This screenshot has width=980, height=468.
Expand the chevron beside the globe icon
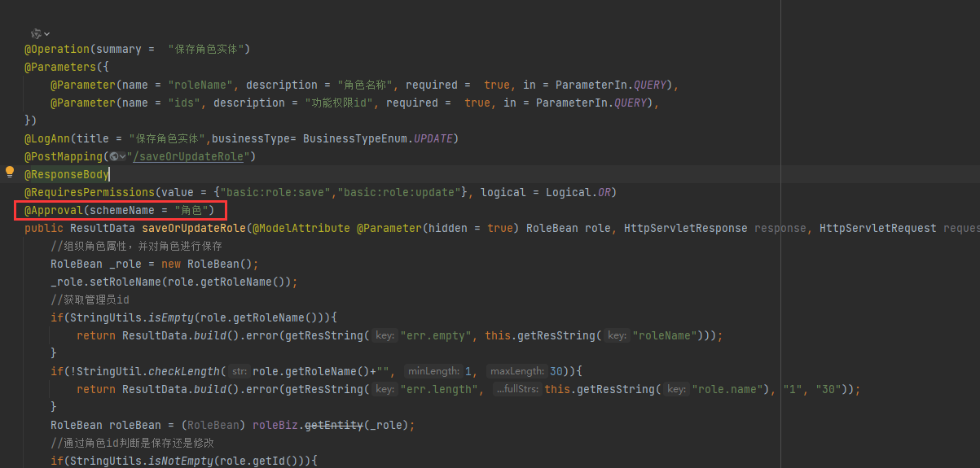[123, 156]
